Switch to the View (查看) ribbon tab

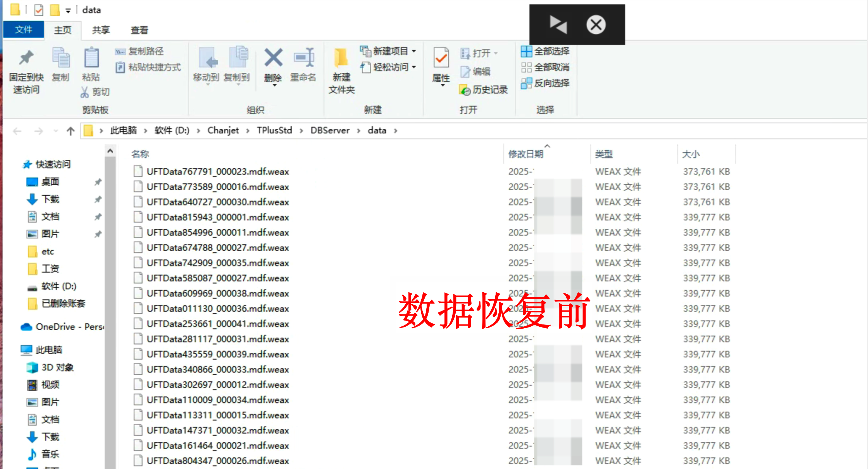click(x=139, y=30)
